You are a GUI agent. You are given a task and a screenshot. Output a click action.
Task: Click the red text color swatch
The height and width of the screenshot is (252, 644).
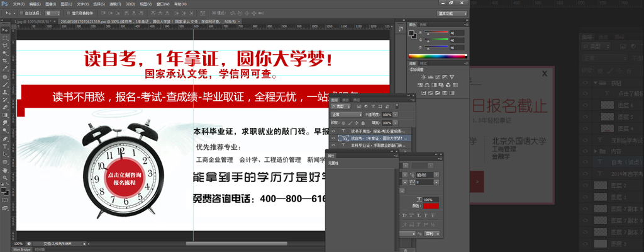[x=431, y=206]
